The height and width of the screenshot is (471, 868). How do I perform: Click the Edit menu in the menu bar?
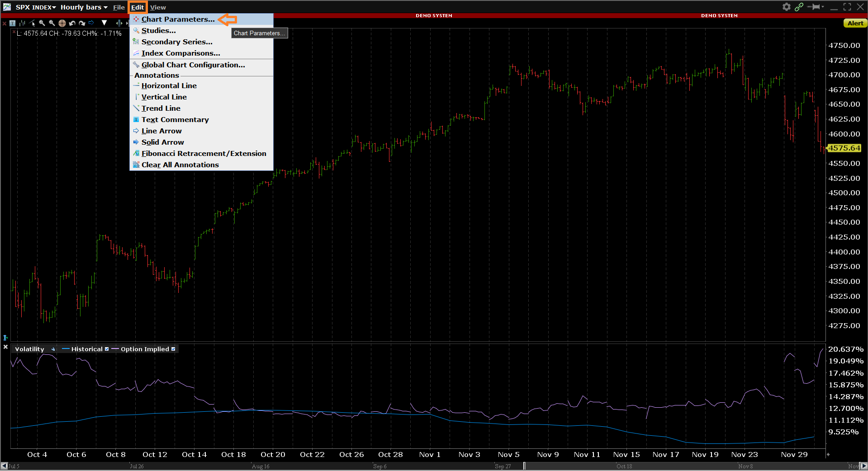[x=138, y=7]
